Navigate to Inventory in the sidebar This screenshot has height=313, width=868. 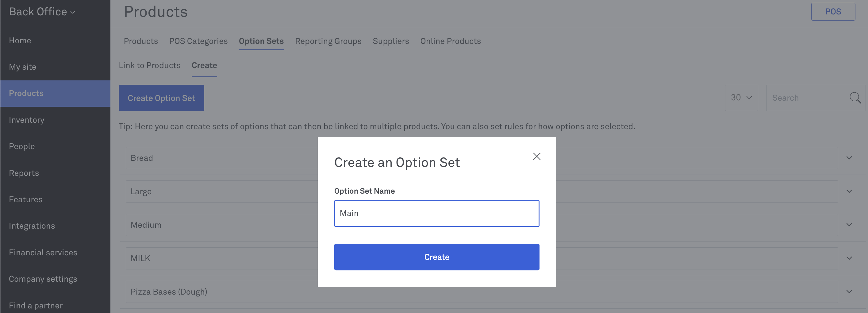click(x=27, y=120)
